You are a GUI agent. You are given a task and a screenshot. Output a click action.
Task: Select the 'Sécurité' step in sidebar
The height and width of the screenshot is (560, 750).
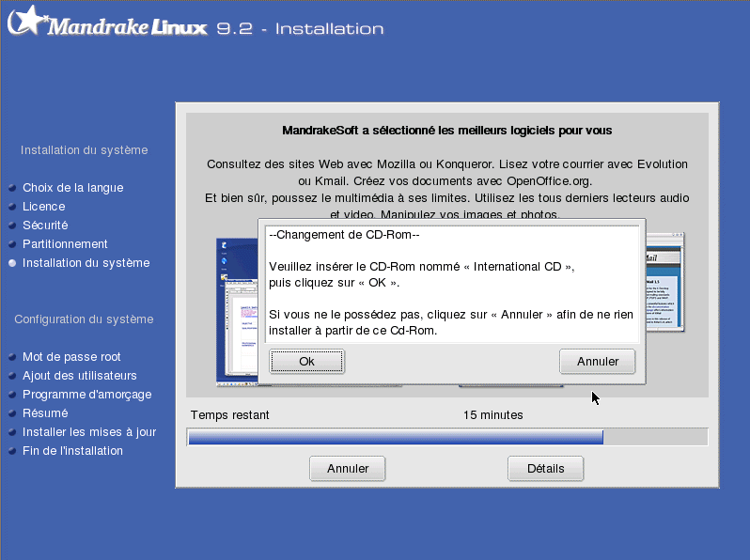[45, 225]
